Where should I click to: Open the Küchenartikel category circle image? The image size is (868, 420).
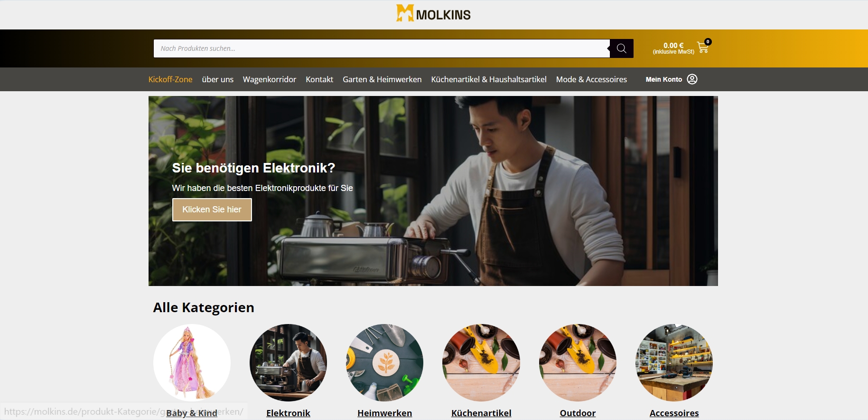coord(481,363)
